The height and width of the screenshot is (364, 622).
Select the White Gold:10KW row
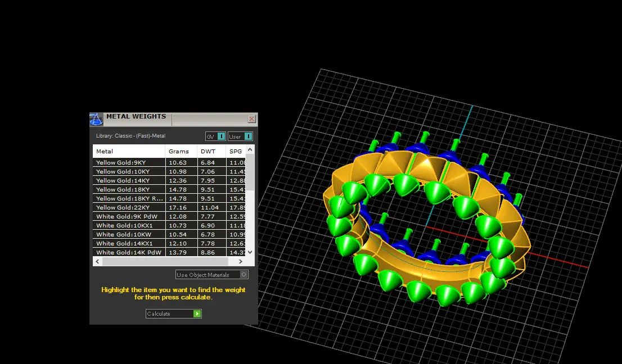click(169, 234)
